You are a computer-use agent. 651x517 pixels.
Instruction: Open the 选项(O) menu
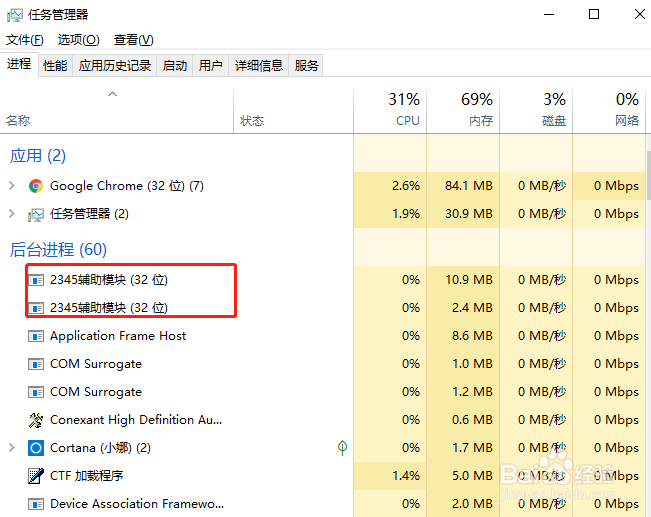78,40
